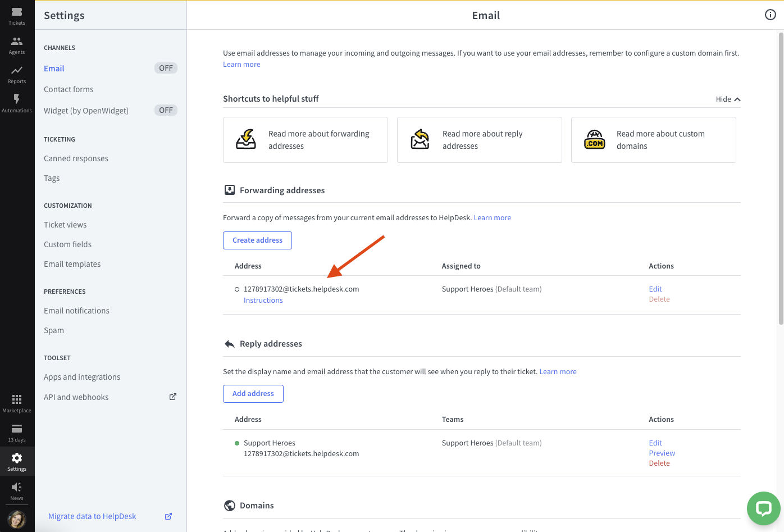This screenshot has height=532, width=784.
Task: Open Custom fields settings
Action: 67,244
